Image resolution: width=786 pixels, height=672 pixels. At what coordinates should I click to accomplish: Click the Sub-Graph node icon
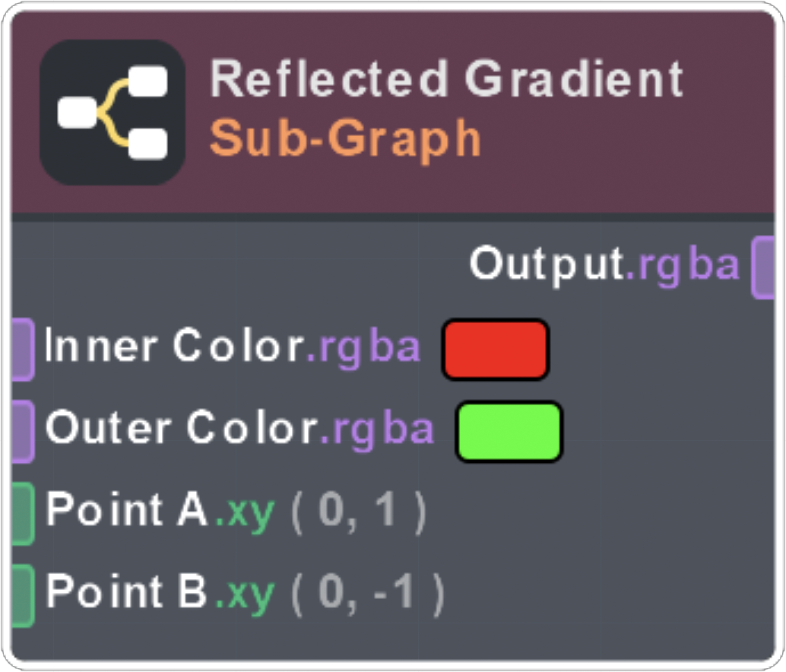(113, 113)
